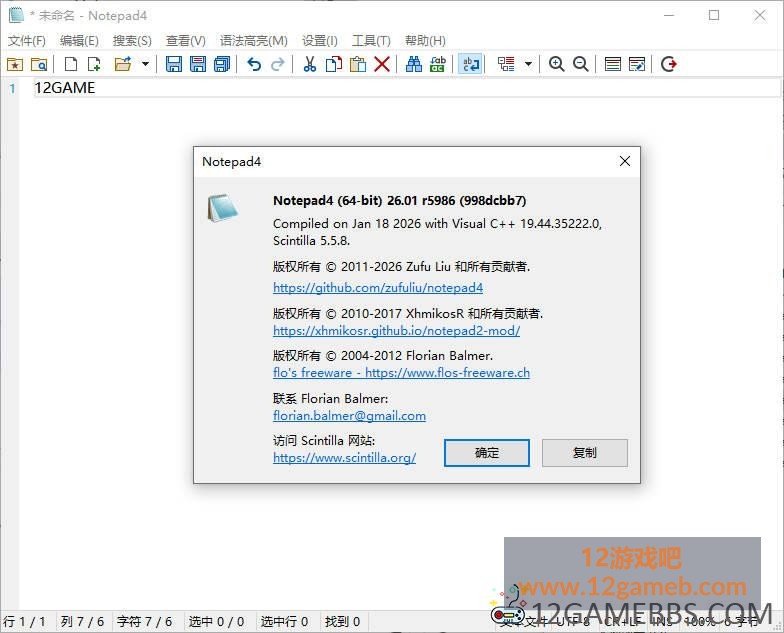Click the 选中 0 / 0 status field
Image resolution: width=784 pixels, height=633 pixels.
pyautogui.click(x=216, y=622)
